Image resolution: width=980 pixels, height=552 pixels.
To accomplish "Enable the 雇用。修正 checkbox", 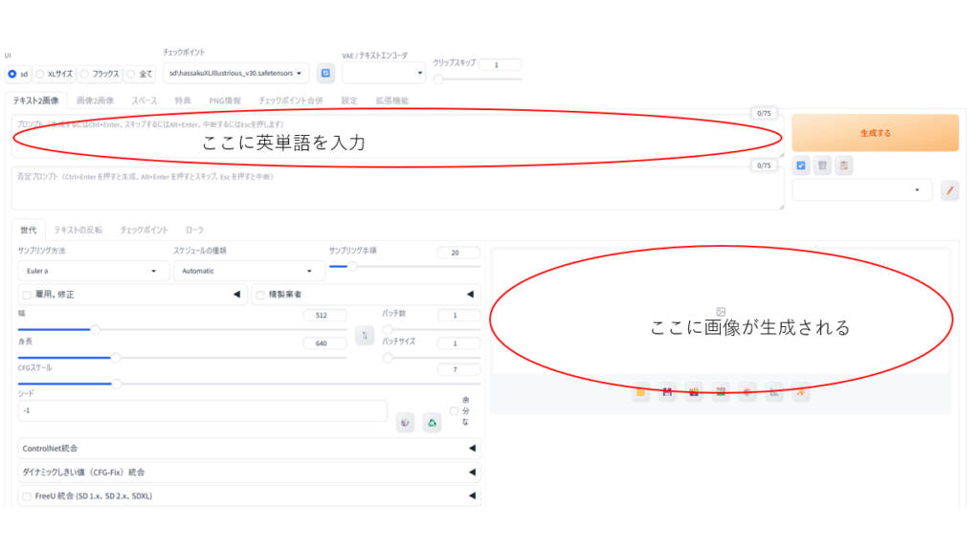I will coord(27,296).
